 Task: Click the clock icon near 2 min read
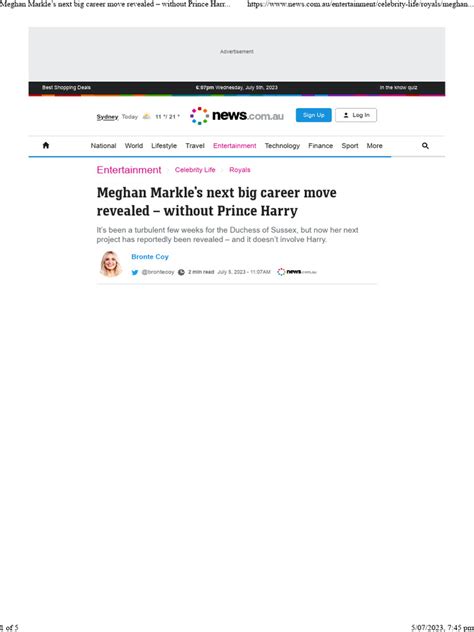click(181, 272)
